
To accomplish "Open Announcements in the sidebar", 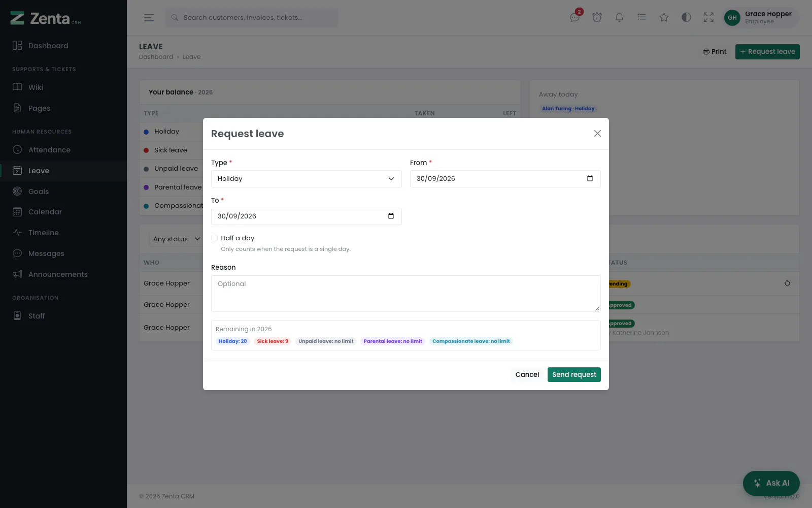I will click(x=63, y=274).
